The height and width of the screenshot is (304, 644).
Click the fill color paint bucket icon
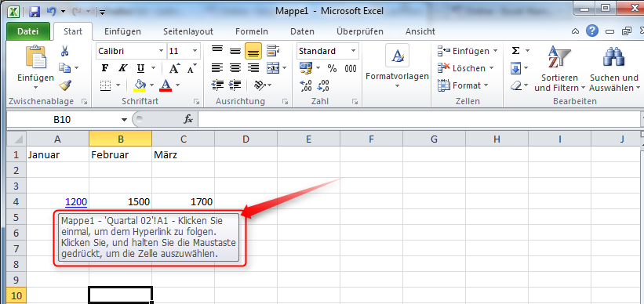pos(140,85)
